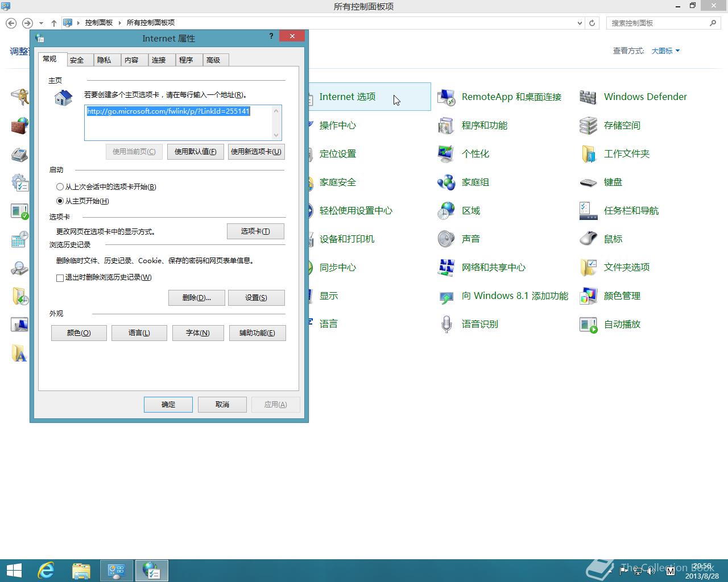Select 从主页开始 radio button
The image size is (728, 582).
[60, 201]
